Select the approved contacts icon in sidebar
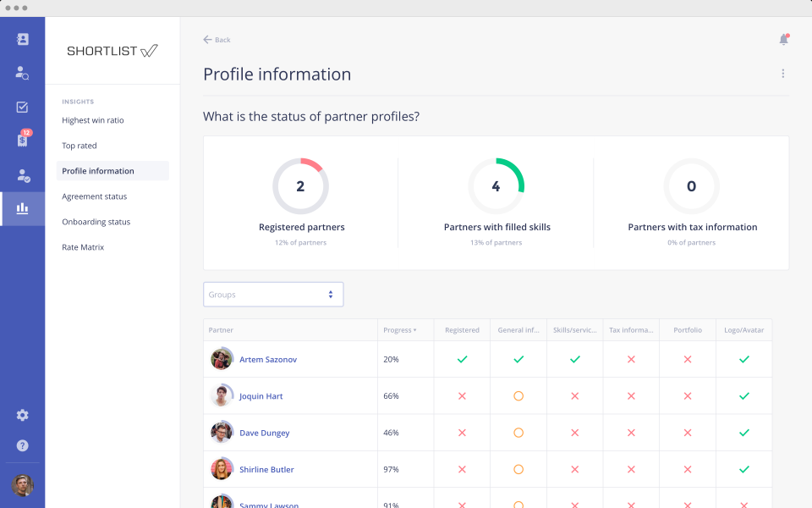Image resolution: width=812 pixels, height=508 pixels. pyautogui.click(x=22, y=175)
